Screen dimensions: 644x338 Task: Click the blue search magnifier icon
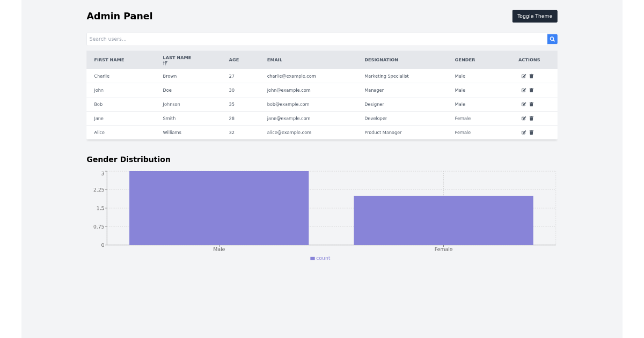click(552, 39)
